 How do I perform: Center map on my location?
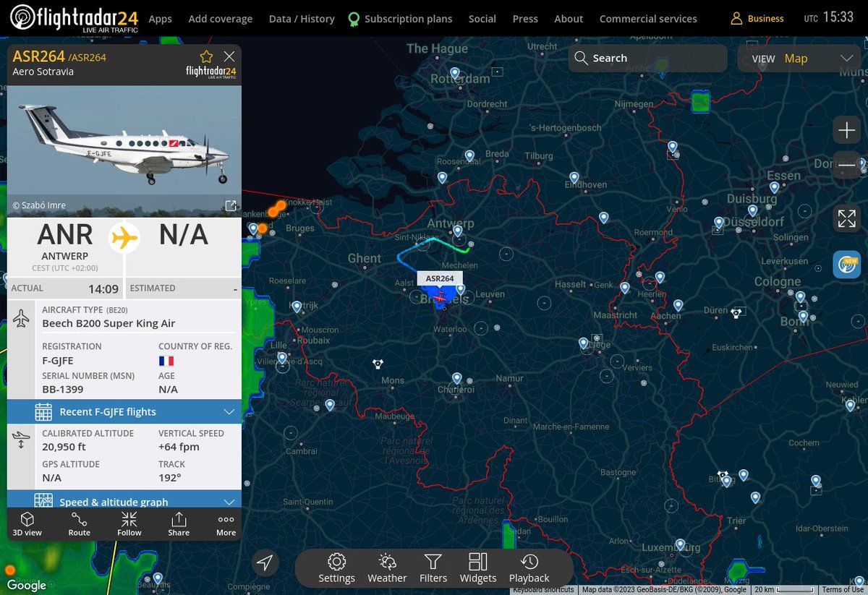point(265,563)
